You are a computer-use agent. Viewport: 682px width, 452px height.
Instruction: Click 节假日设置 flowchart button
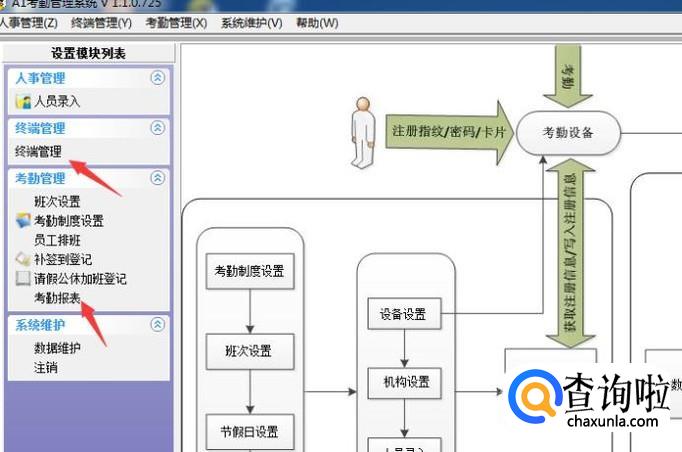pyautogui.click(x=250, y=432)
